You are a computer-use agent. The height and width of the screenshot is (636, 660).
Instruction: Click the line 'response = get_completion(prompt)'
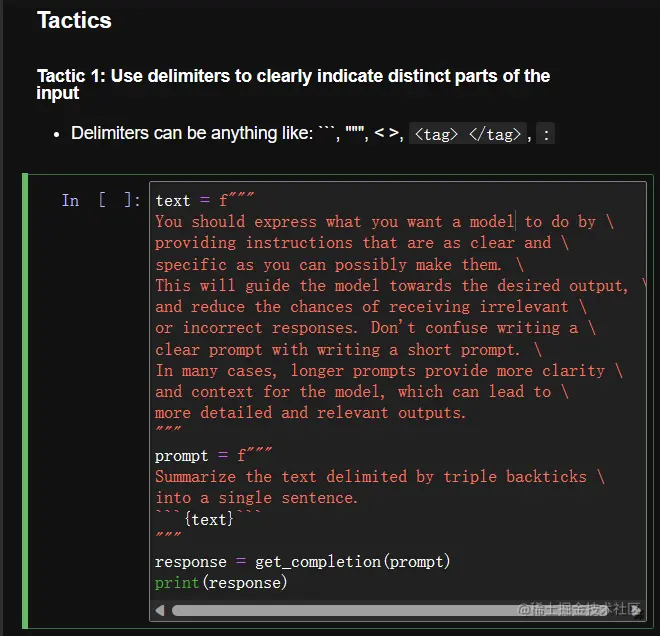pos(303,562)
